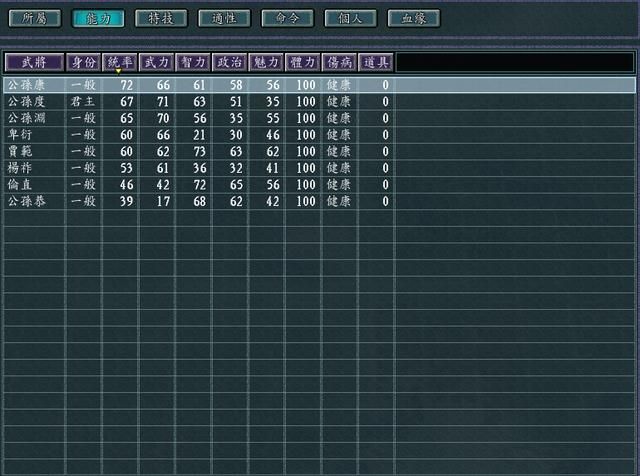Sort by 魅力 column header
The width and height of the screenshot is (640, 476).
click(266, 62)
